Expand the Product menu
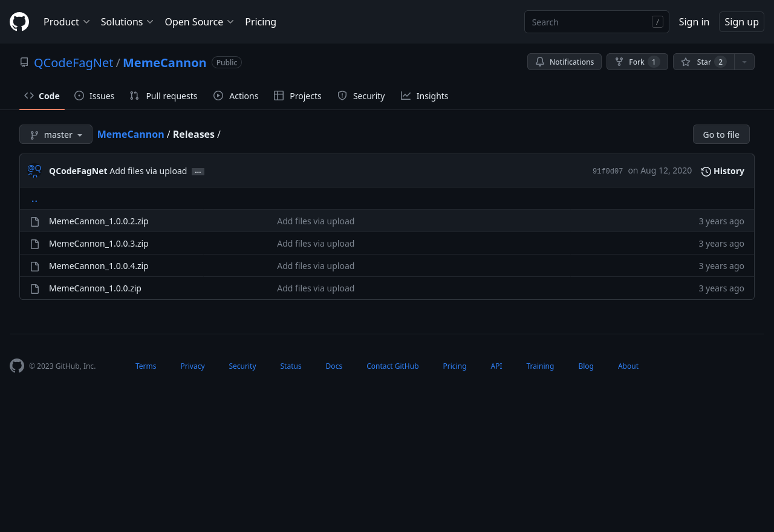This screenshot has width=774, height=532. point(67,22)
